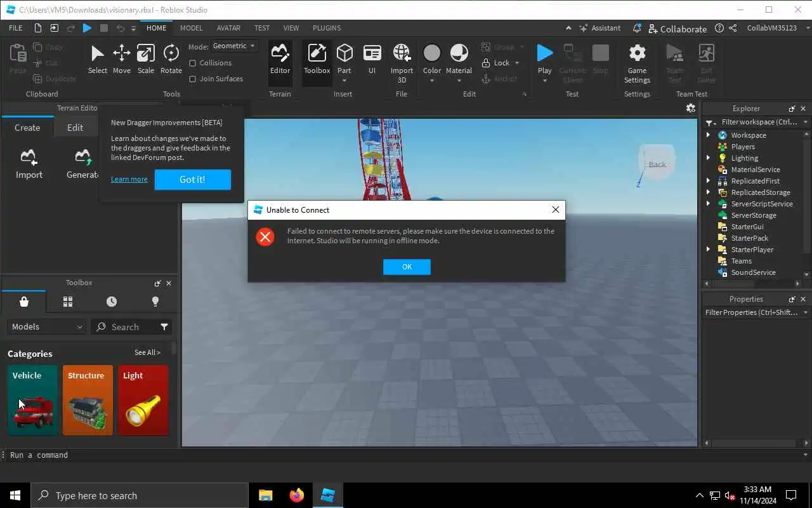Image resolution: width=812 pixels, height=508 pixels.
Task: Click the Color tool icon
Action: pyautogui.click(x=432, y=53)
